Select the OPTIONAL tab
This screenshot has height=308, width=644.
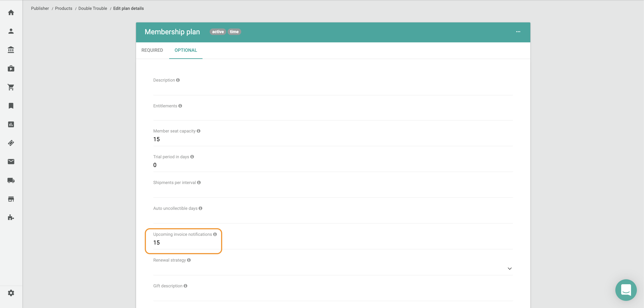click(186, 50)
